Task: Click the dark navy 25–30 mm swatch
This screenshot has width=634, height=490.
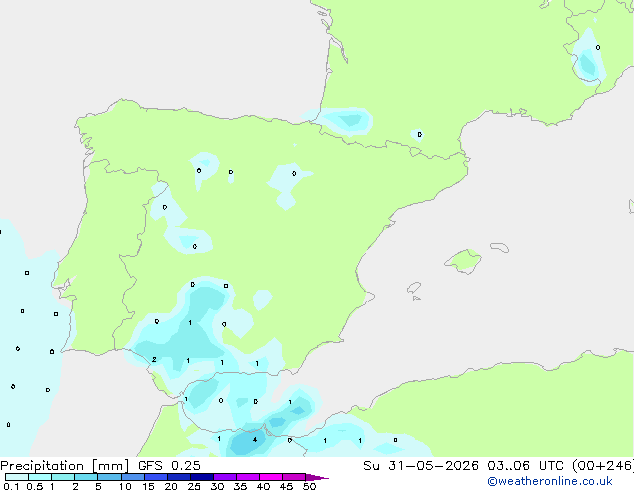Action: [201, 477]
